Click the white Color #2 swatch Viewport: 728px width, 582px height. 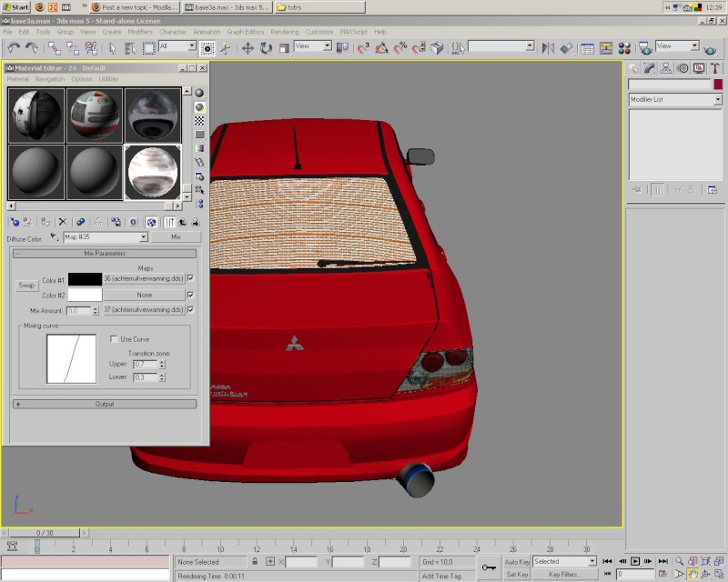coord(85,296)
